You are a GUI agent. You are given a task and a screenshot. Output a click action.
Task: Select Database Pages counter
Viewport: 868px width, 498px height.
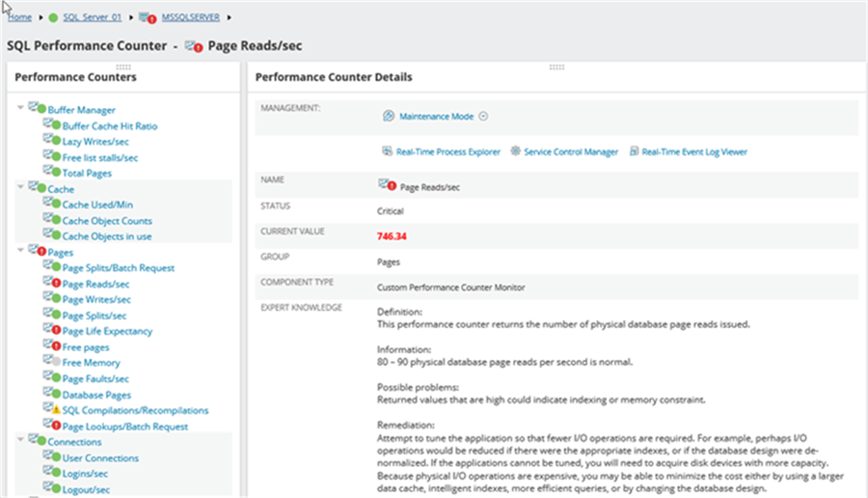click(96, 395)
